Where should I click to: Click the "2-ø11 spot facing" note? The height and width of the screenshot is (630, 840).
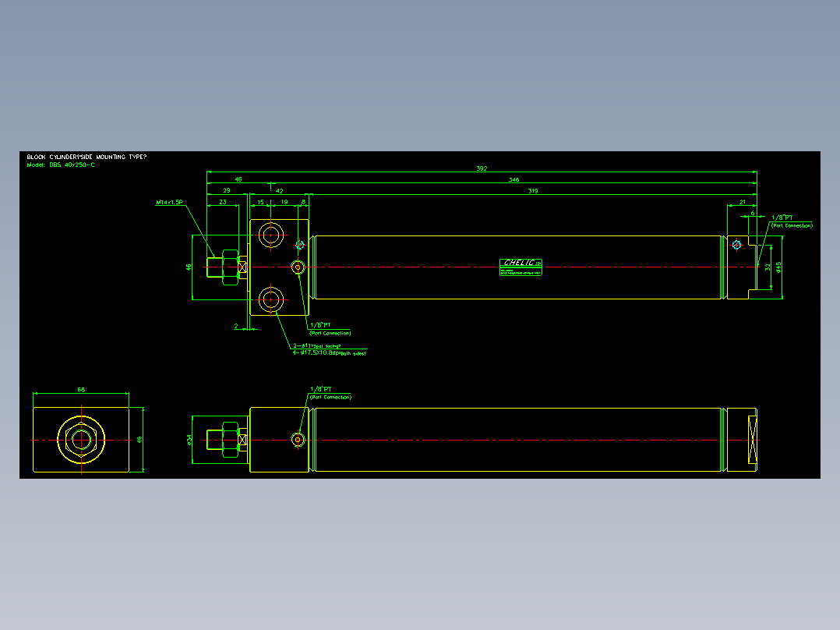pyautogui.click(x=316, y=346)
